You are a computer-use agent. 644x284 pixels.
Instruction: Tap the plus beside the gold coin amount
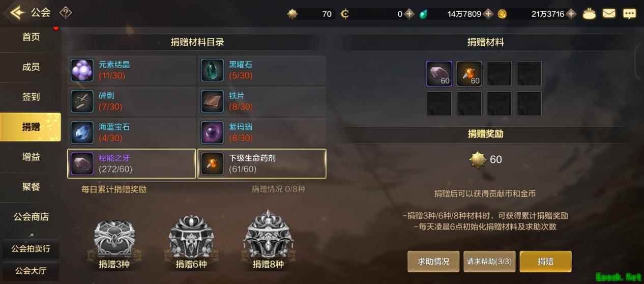click(571, 14)
